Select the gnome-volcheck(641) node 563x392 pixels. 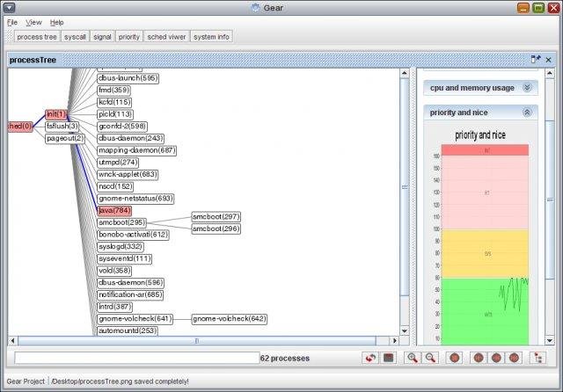pos(135,319)
